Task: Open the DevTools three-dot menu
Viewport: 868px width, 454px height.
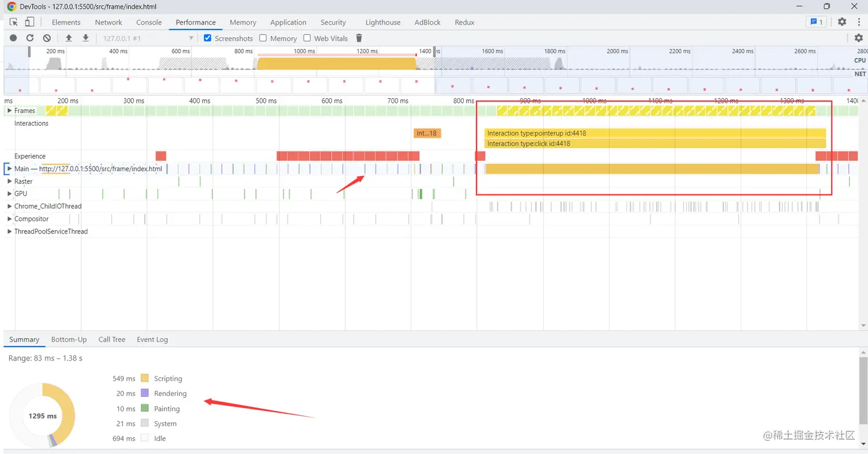Action: tap(858, 22)
